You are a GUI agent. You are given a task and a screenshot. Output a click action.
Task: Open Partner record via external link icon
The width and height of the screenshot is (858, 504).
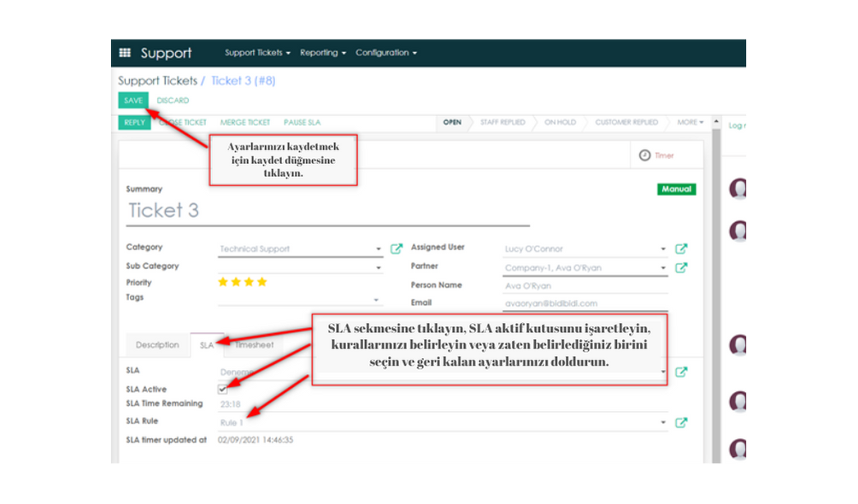tap(681, 267)
